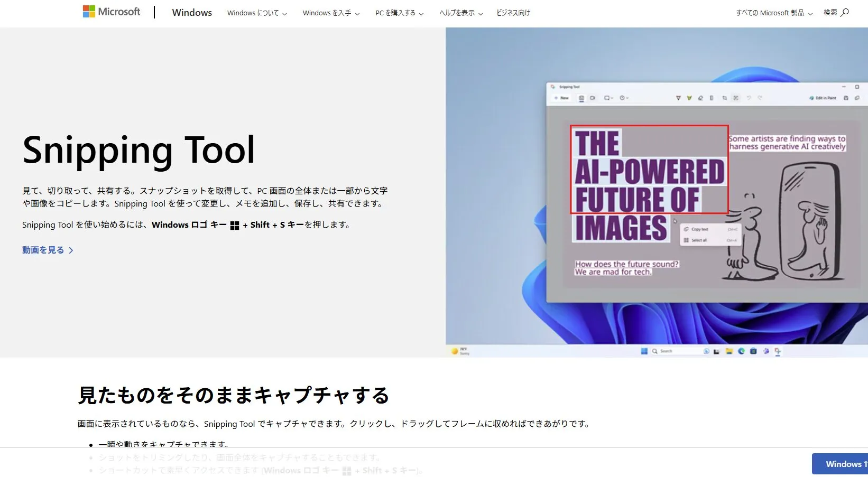This screenshot has width=868, height=477.
Task: Click the Copy icon beside Save in pictured toolbar
Action: [857, 98]
